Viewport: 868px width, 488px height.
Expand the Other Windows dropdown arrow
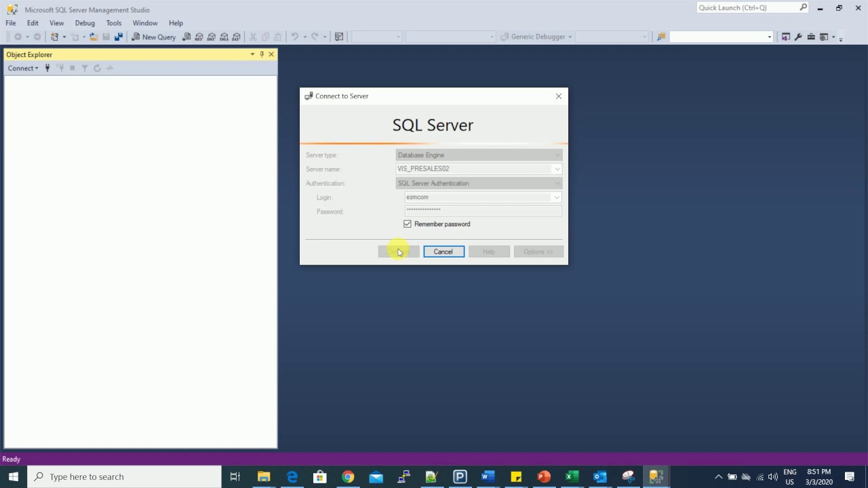point(833,37)
